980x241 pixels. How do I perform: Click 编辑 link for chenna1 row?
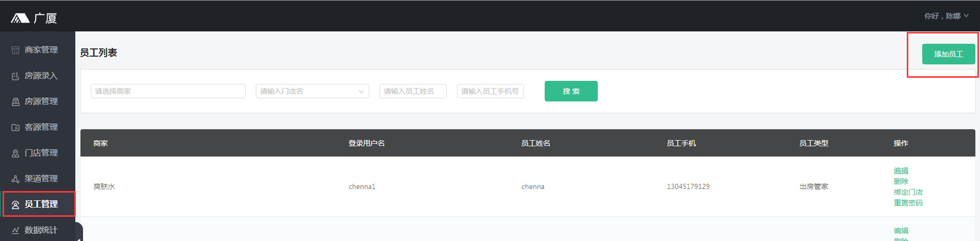[901, 170]
